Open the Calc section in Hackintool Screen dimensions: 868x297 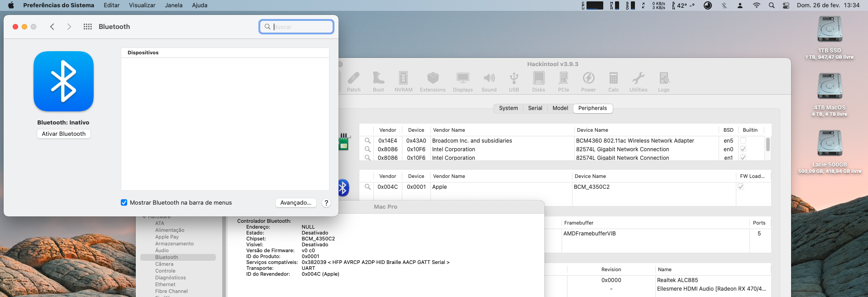614,82
